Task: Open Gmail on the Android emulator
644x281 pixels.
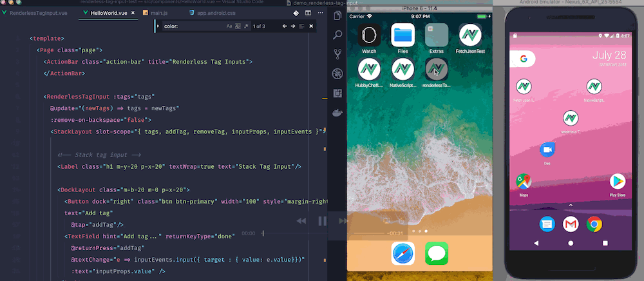Action: pos(571,224)
